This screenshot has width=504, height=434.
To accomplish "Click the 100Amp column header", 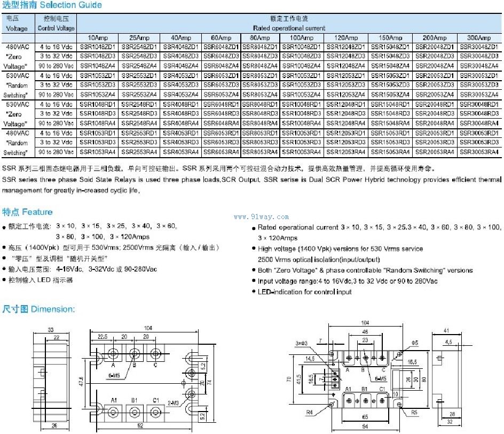I will [x=302, y=38].
